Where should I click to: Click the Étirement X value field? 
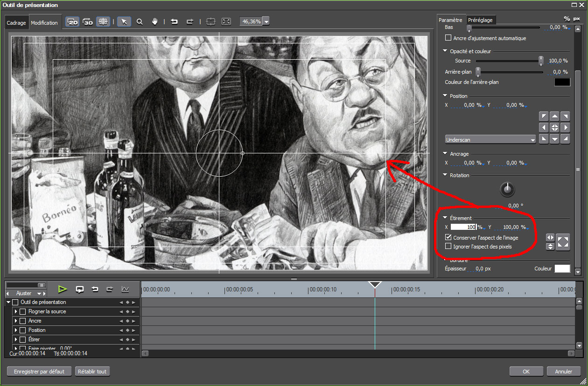point(463,227)
